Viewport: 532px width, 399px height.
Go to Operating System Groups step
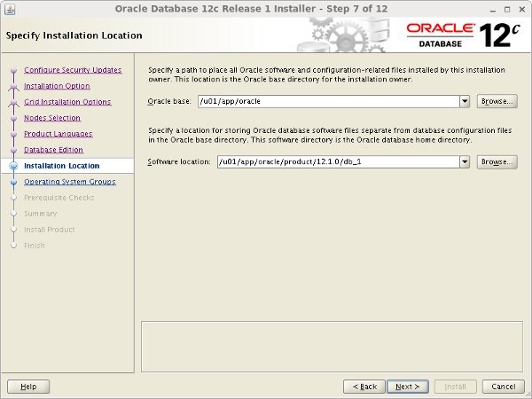[70, 182]
